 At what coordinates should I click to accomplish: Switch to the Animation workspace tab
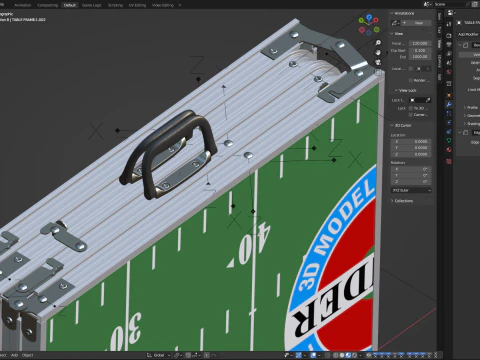pyautogui.click(x=23, y=5)
